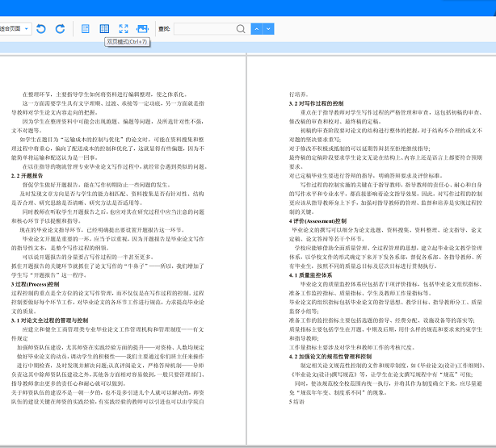Focus the 查找 search input field
Image resolution: width=496 pixels, height=448 pixels.
click(204, 29)
